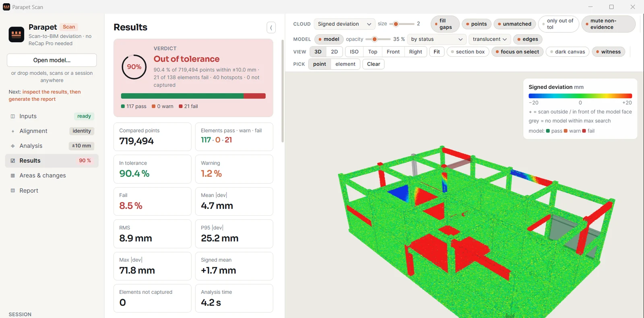Toggle the model visibility

[329, 39]
